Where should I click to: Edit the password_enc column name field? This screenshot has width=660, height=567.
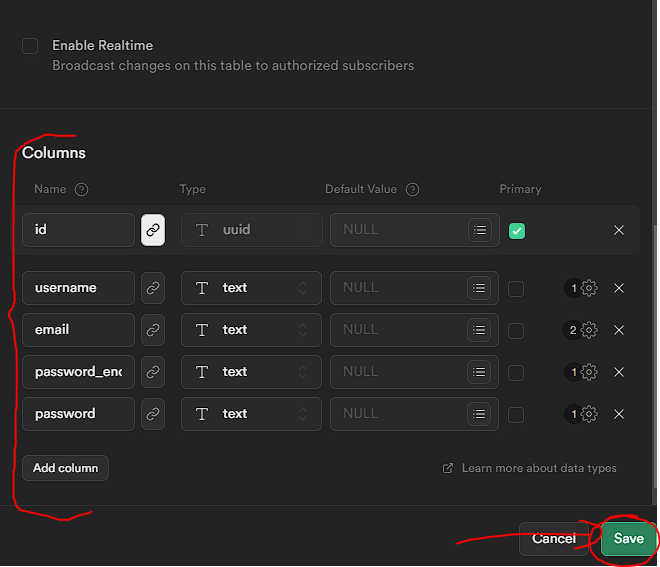[x=78, y=372]
